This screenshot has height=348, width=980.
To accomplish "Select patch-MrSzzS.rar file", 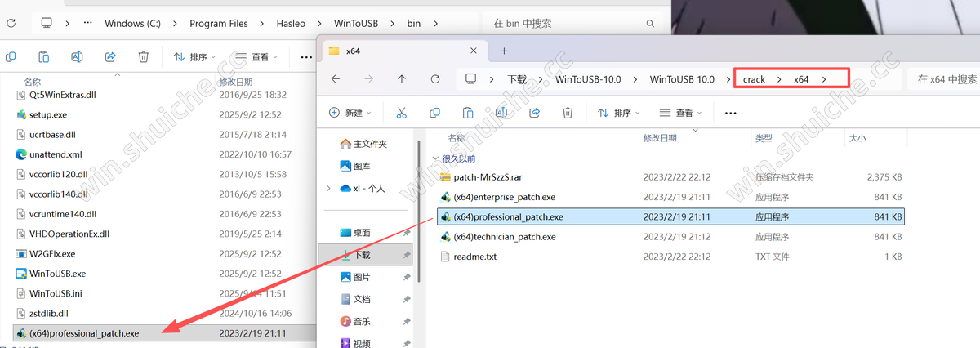I will pos(671,176).
